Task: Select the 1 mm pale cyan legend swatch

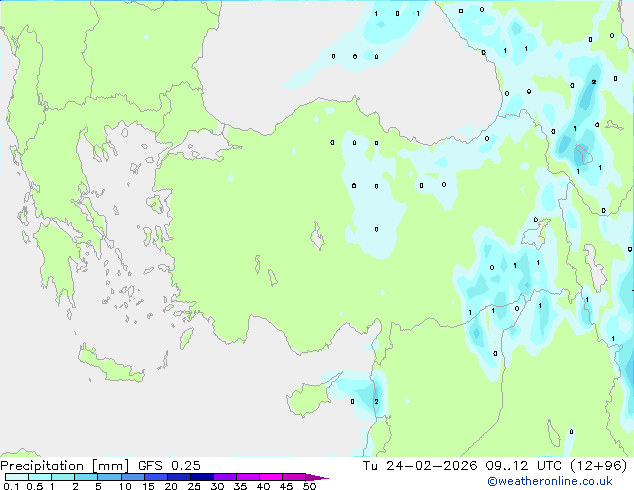Action: pyautogui.click(x=62, y=478)
